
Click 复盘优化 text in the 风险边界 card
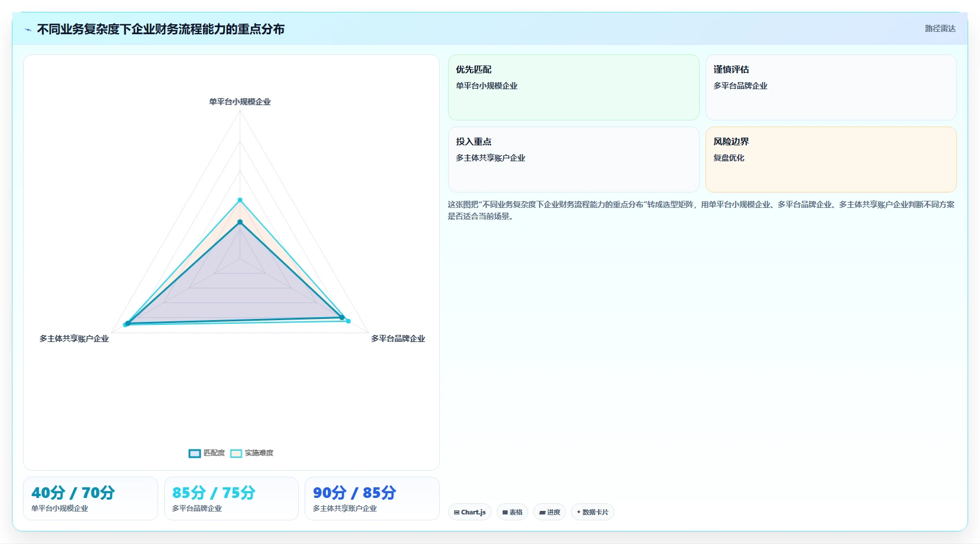pyautogui.click(x=729, y=158)
